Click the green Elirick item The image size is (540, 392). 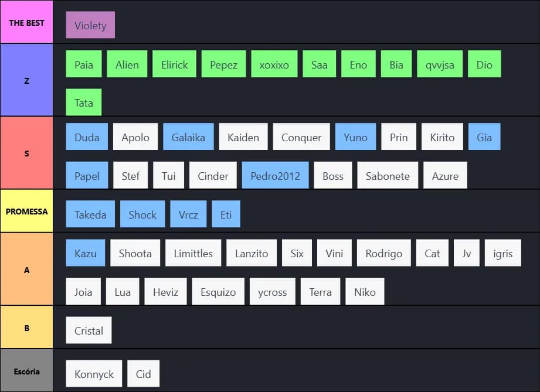point(175,64)
